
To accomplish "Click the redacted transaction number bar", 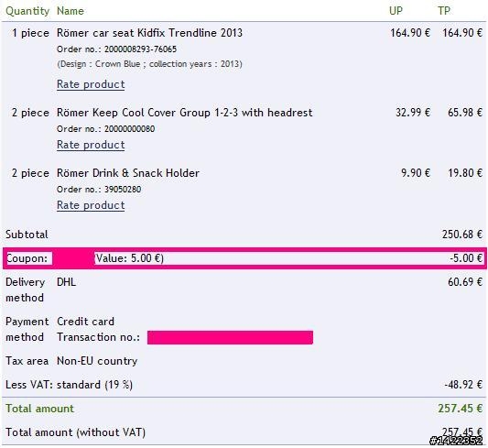I will coord(230,337).
